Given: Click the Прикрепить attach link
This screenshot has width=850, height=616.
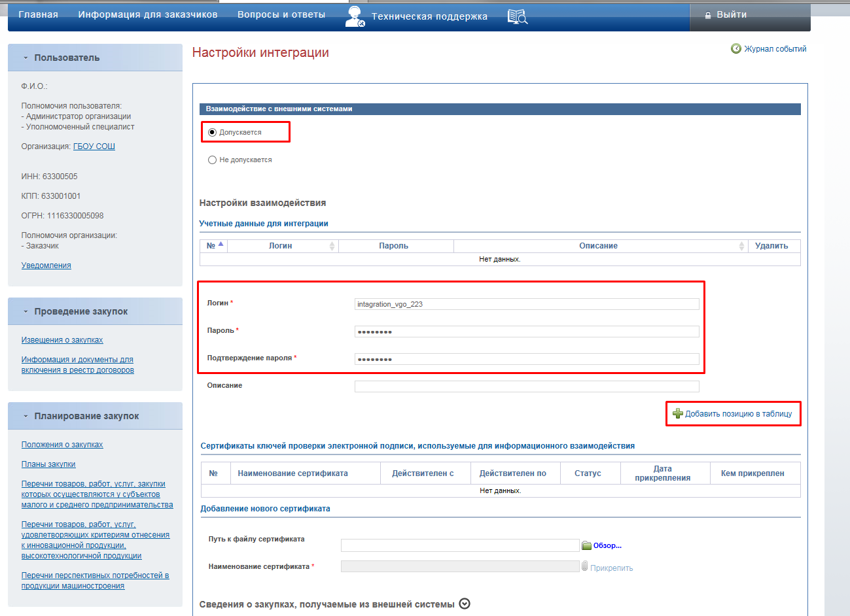Looking at the screenshot, I should [x=612, y=568].
